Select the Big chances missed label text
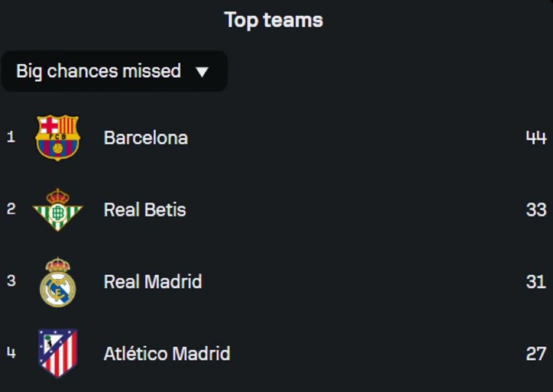Screen dimensions: 553x392 [x=98, y=71]
